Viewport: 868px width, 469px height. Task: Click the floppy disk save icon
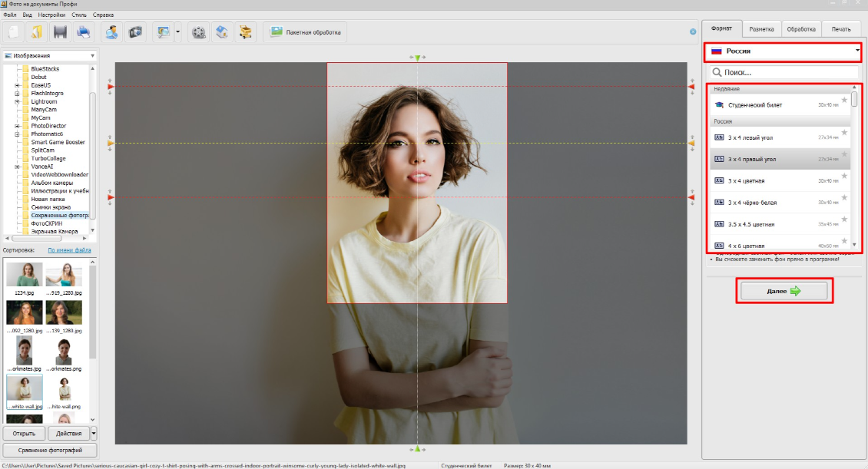(x=60, y=32)
